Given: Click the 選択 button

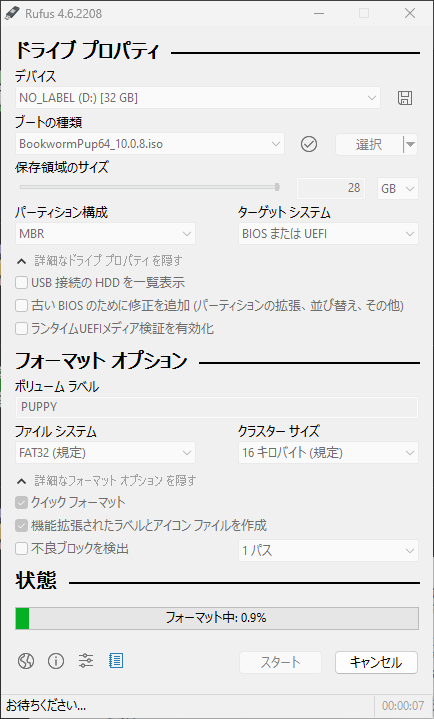Looking at the screenshot, I should [x=369, y=144].
